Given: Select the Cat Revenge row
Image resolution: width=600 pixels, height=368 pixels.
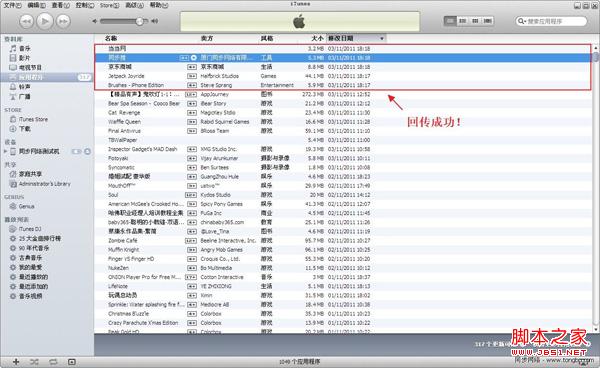Looking at the screenshot, I should pyautogui.click(x=342, y=112).
